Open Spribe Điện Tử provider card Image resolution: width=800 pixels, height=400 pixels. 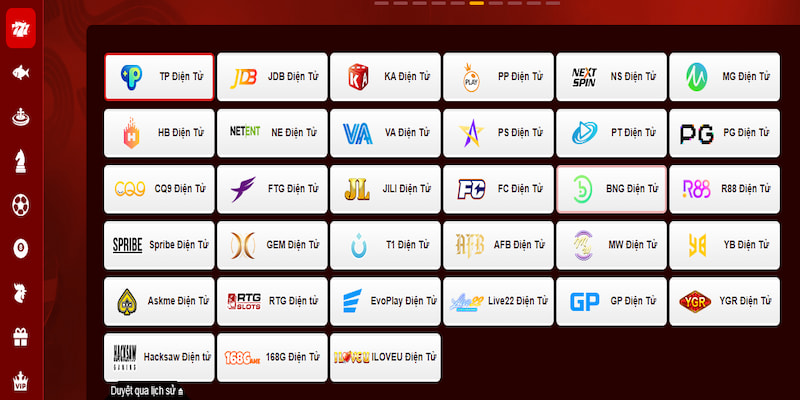tap(159, 245)
